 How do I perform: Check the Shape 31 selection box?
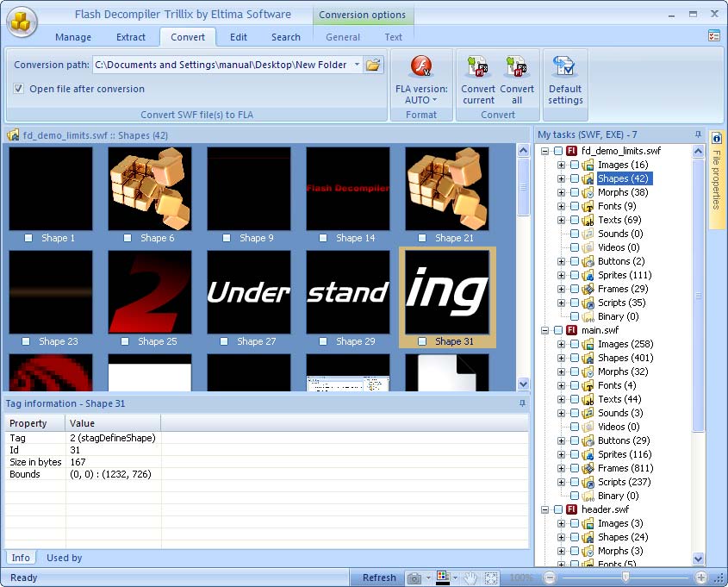click(421, 341)
